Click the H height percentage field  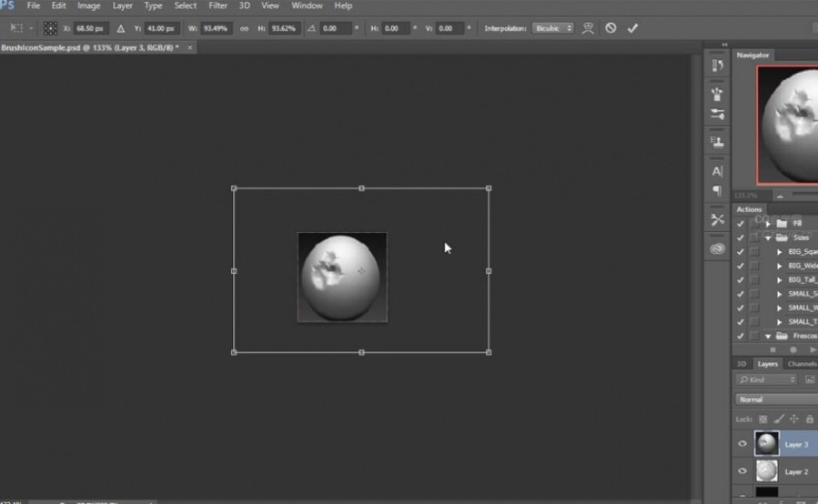(284, 28)
